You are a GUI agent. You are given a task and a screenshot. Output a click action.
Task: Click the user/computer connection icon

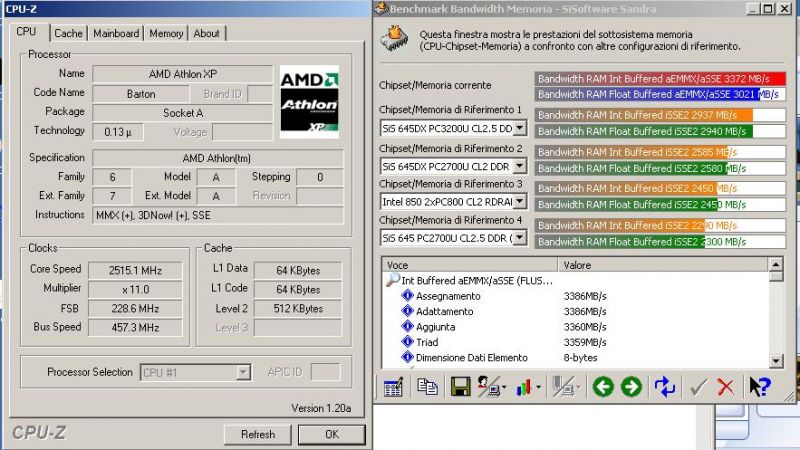click(x=488, y=387)
